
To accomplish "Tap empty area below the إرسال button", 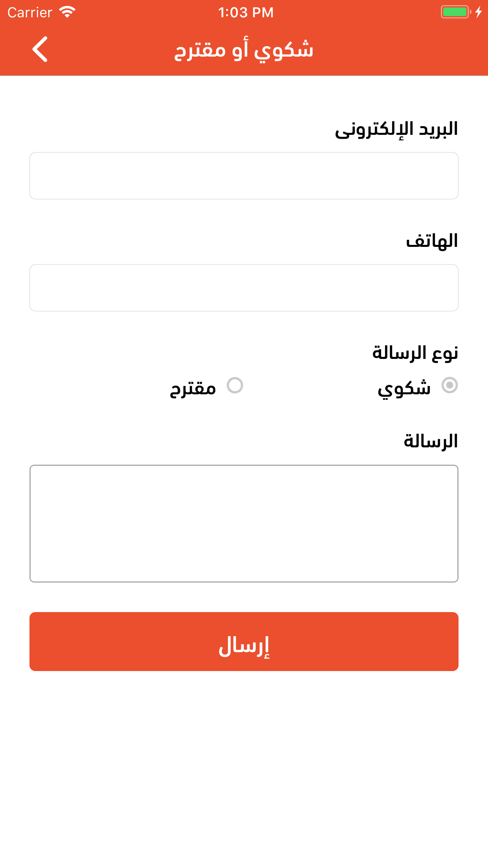I will [x=244, y=767].
